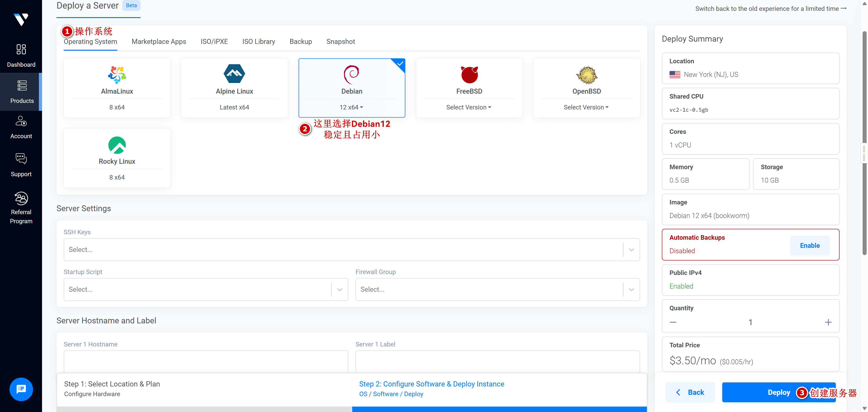
Task: Increase server Quantity with the plus control
Action: click(828, 322)
